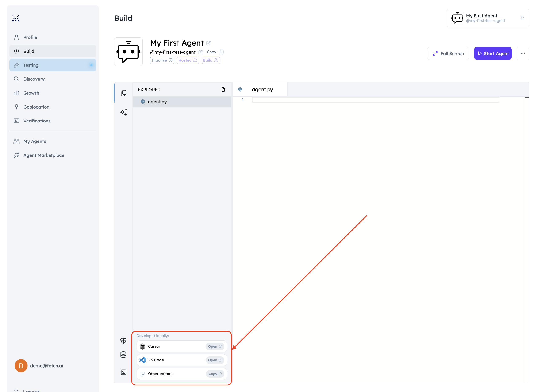
Task: Create a new file in Explorer
Action: pos(223,90)
